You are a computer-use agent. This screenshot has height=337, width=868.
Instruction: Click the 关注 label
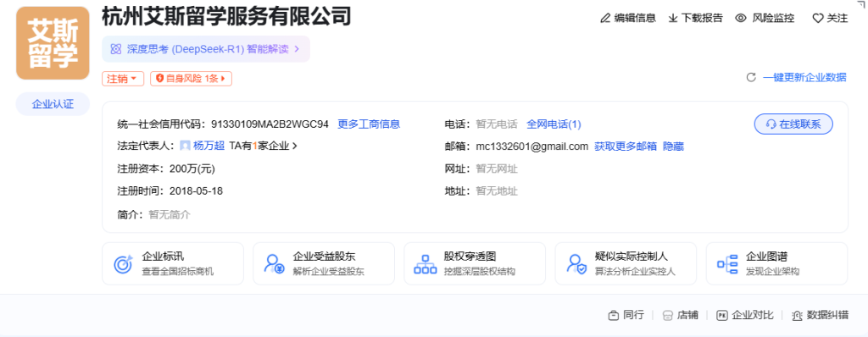tap(837, 19)
